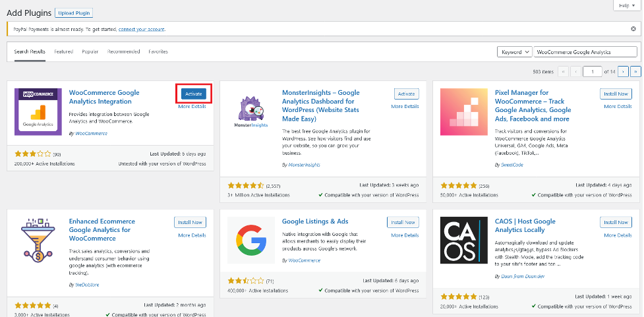
Task: Expand the Help panel
Action: tap(627, 5)
